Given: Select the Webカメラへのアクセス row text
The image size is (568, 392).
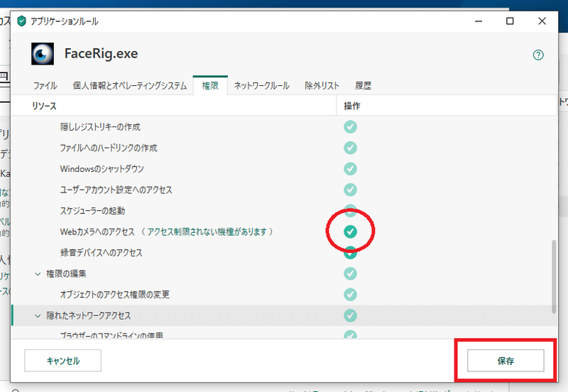Looking at the screenshot, I should (97, 232).
